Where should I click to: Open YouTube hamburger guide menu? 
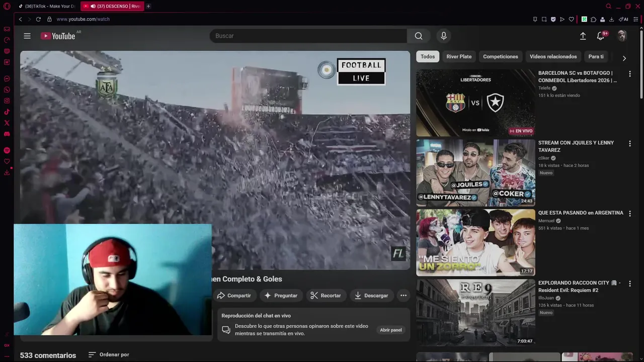pyautogui.click(x=27, y=36)
